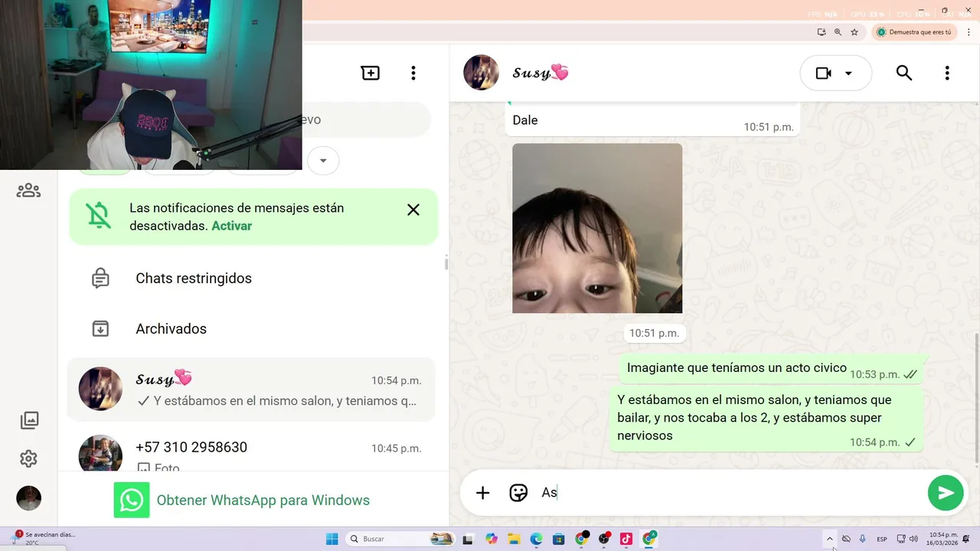This screenshot has width=980, height=551.
Task: Open the Susy chat in the list
Action: 252,389
